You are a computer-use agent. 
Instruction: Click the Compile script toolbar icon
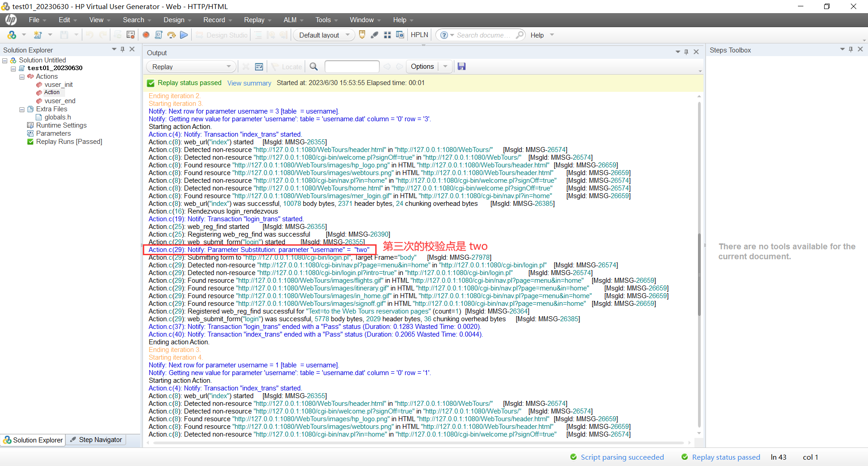pyautogui.click(x=159, y=35)
